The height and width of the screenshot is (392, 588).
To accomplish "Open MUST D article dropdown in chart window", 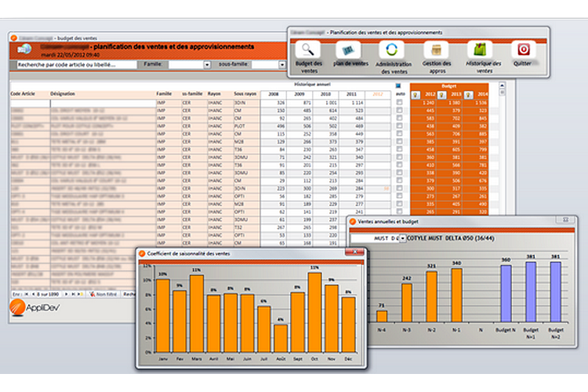I will pyautogui.click(x=403, y=238).
